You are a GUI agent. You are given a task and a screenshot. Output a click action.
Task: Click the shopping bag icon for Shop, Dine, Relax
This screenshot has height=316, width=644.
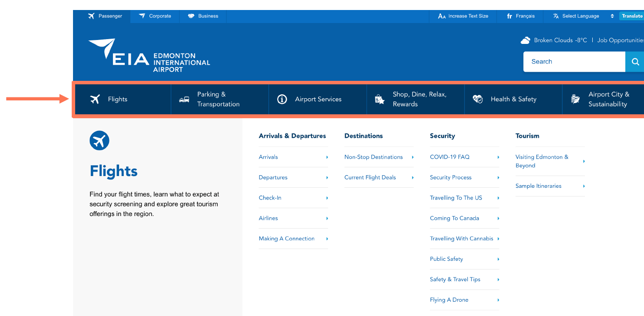point(379,99)
